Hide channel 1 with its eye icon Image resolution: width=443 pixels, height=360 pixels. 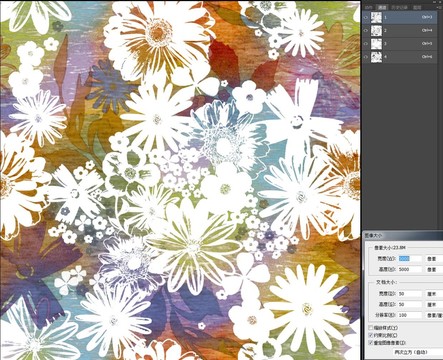tap(366, 17)
